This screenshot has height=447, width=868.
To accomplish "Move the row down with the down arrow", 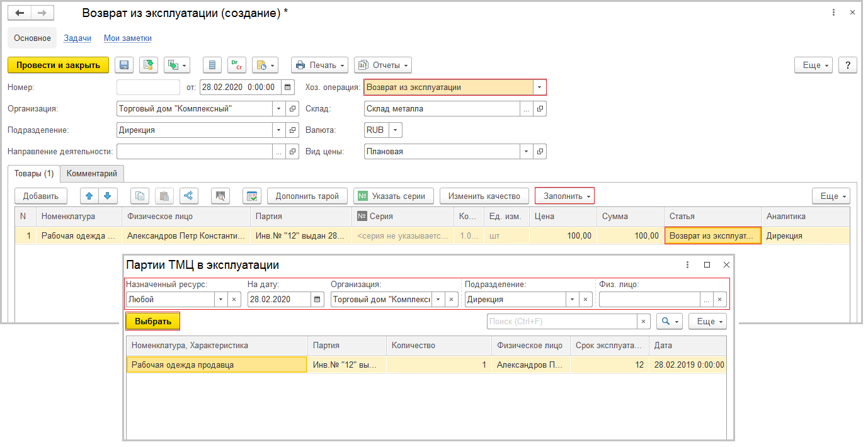I will [x=107, y=196].
